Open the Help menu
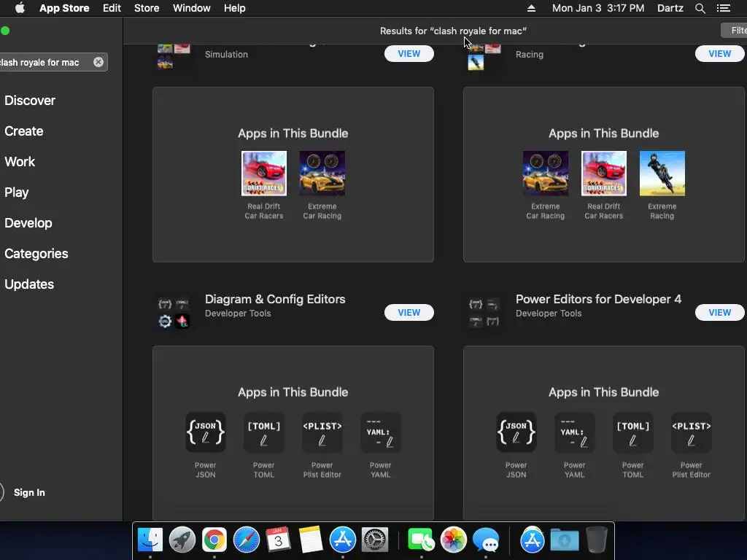Screen dimensions: 747x560 (235, 8)
